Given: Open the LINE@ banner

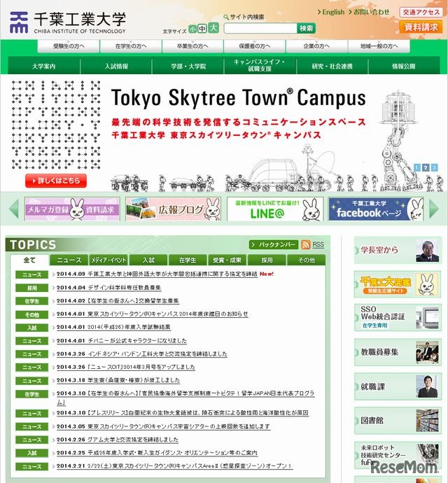Looking at the screenshot, I should click(275, 209).
